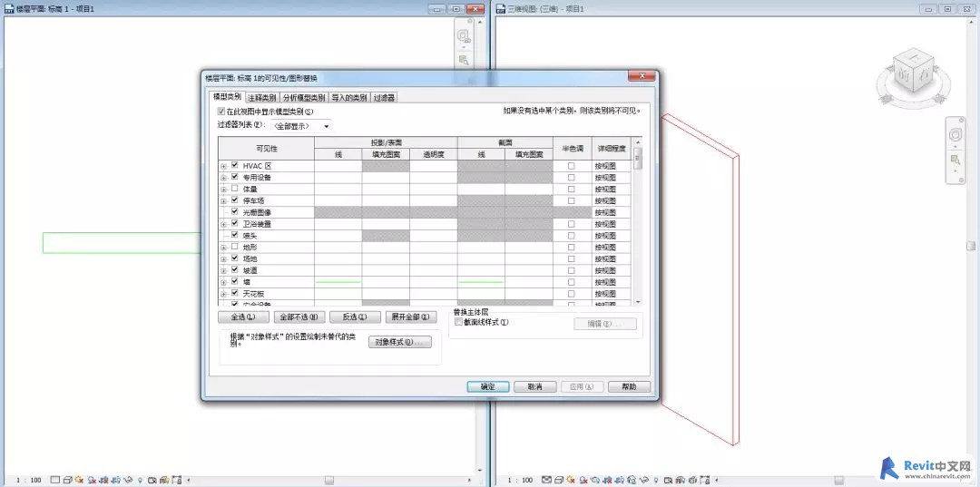Expand the 墙 category node
The width and height of the screenshot is (980, 487).
pyautogui.click(x=224, y=282)
